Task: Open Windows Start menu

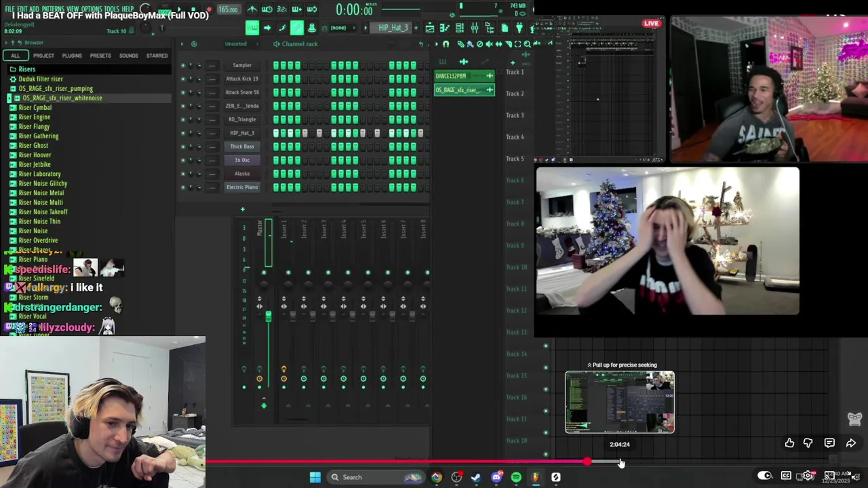Action: pyautogui.click(x=315, y=477)
